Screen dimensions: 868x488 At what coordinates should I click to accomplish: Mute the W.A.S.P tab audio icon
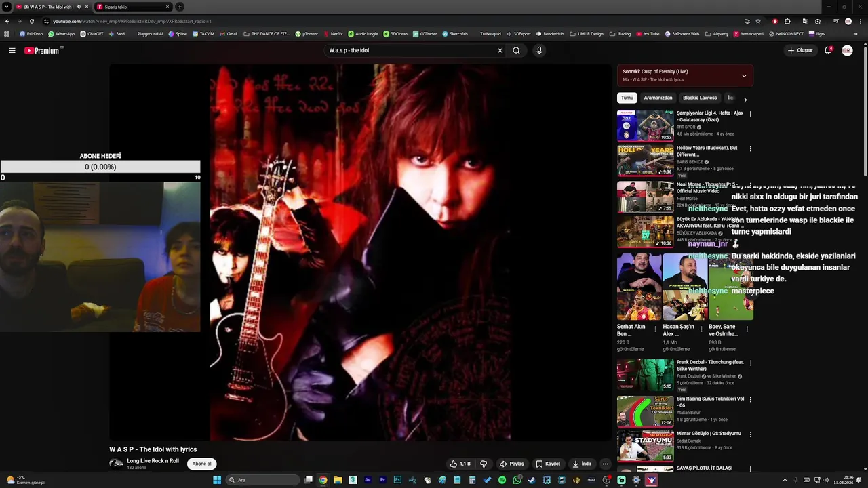click(79, 7)
